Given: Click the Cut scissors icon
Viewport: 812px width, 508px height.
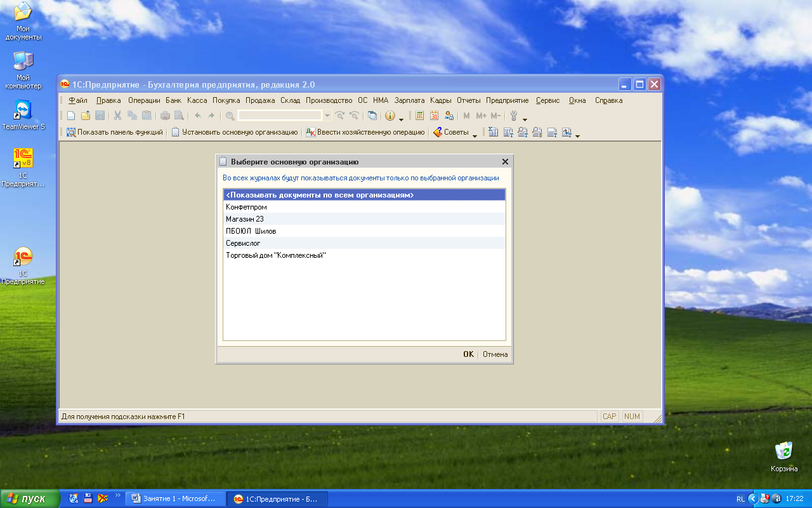Looking at the screenshot, I should coord(117,116).
